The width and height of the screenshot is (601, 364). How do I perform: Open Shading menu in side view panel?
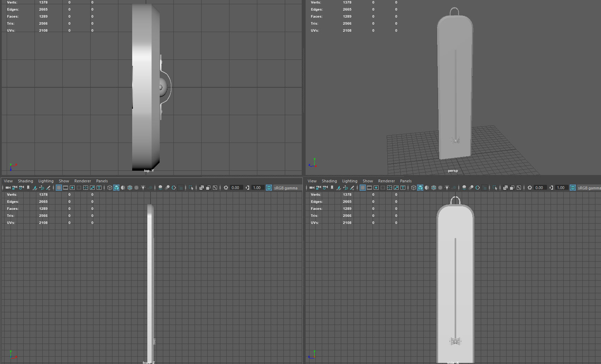click(x=330, y=181)
